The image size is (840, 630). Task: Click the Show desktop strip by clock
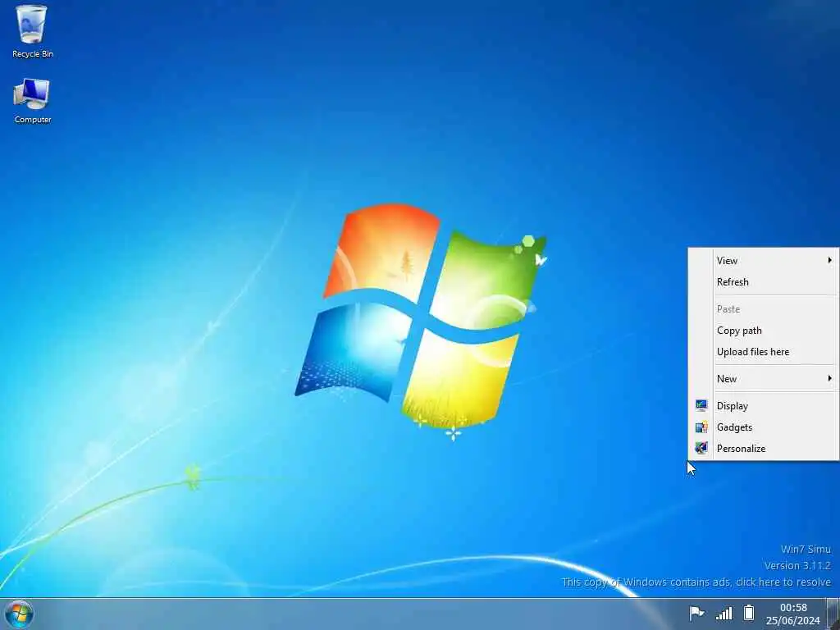tap(833, 614)
